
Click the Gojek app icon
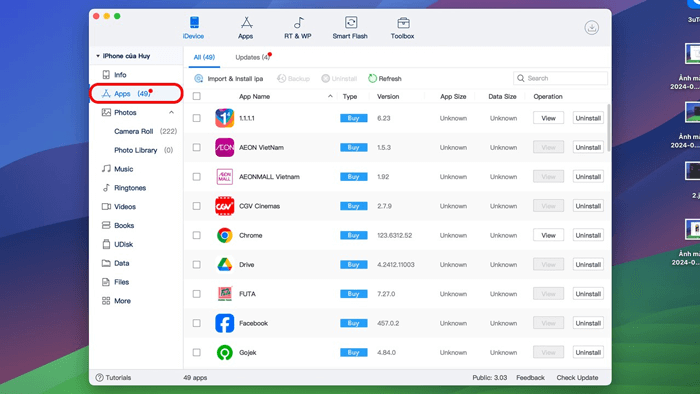[x=225, y=353]
